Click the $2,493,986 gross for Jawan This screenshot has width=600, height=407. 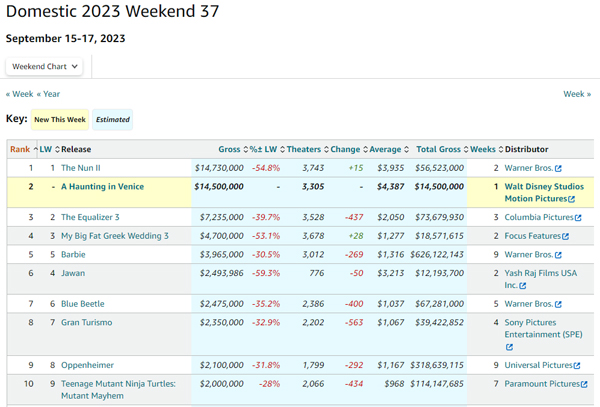tap(222, 274)
